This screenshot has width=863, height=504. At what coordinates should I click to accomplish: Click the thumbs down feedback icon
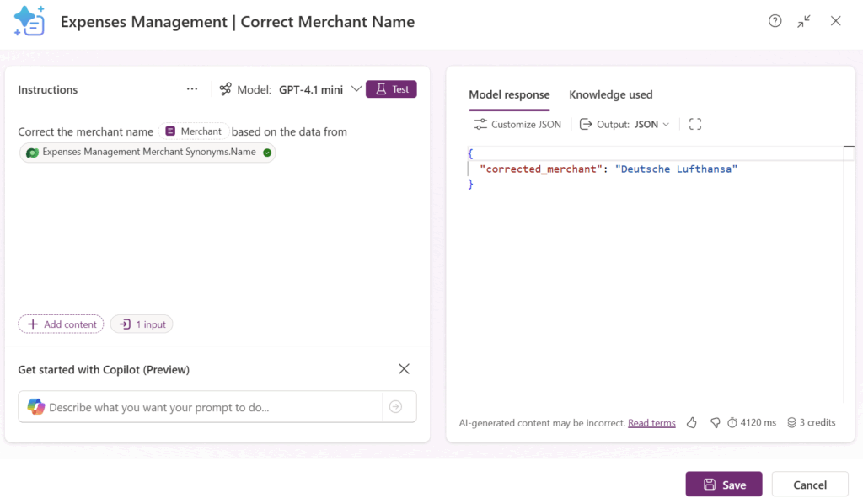[715, 422]
